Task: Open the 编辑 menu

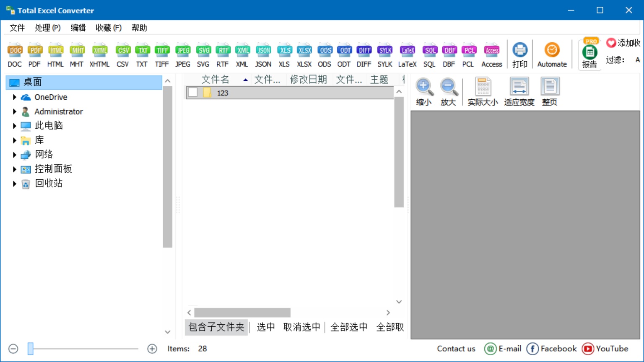Action: pyautogui.click(x=78, y=28)
